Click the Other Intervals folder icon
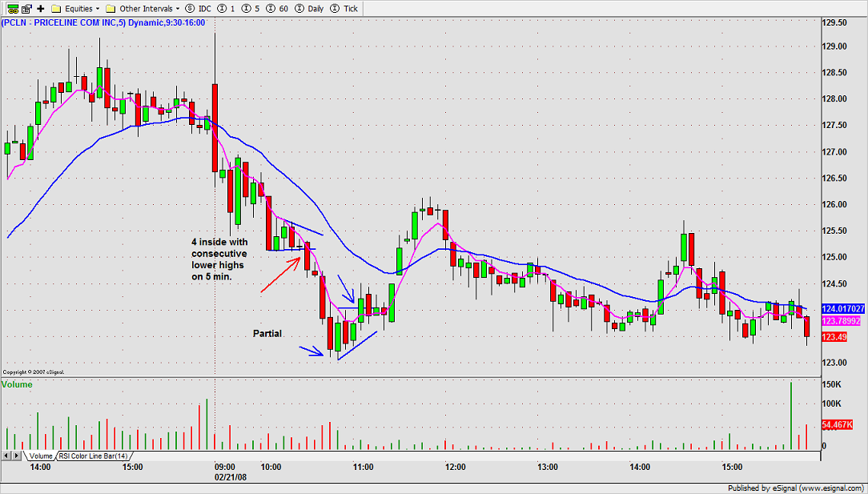This screenshot has height=494, width=868. click(x=111, y=8)
